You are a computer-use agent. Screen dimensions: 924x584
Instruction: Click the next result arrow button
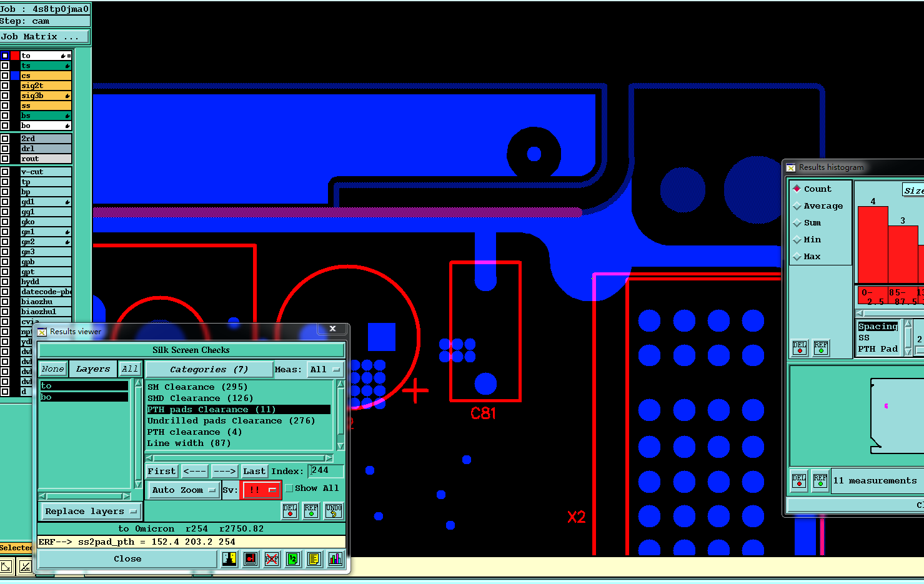pyautogui.click(x=224, y=471)
